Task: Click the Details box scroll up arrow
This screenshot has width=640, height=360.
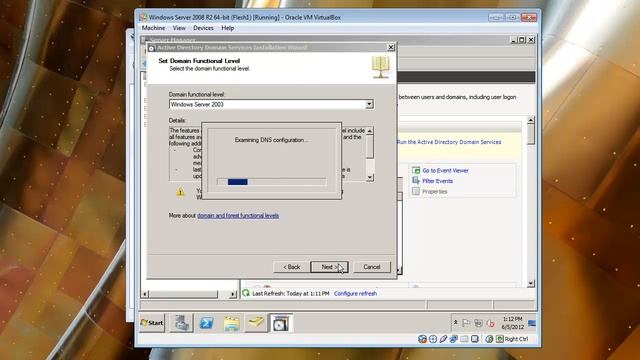Action: click(369, 131)
